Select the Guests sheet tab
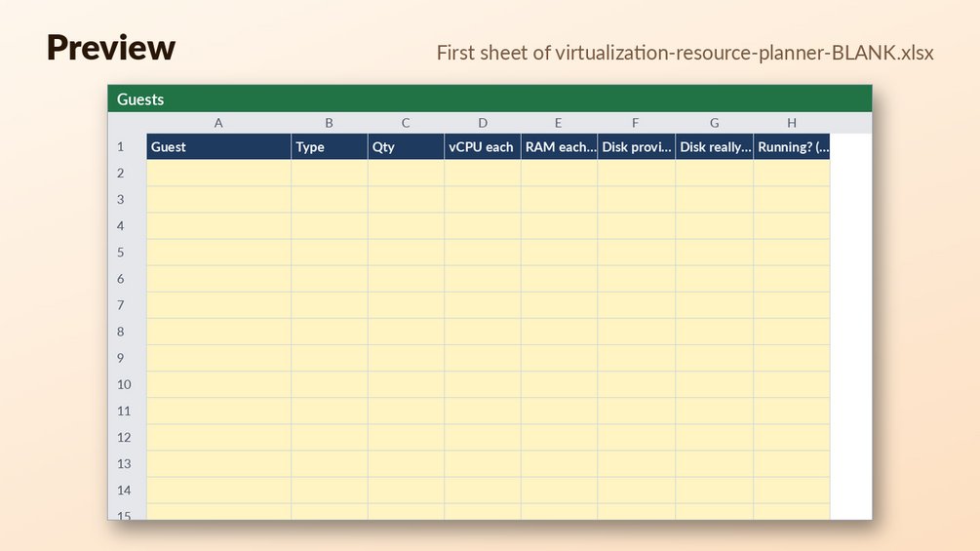Viewport: 980px width, 551px height. pyautogui.click(x=140, y=99)
